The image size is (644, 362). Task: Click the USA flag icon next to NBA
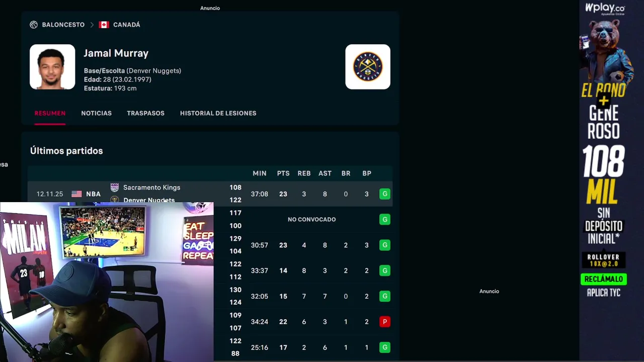click(76, 194)
